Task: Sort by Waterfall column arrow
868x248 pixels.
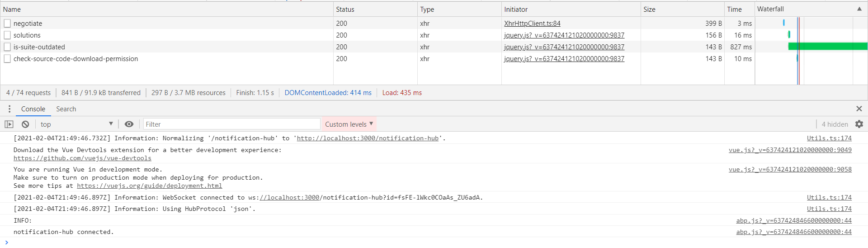Action: 859,9
